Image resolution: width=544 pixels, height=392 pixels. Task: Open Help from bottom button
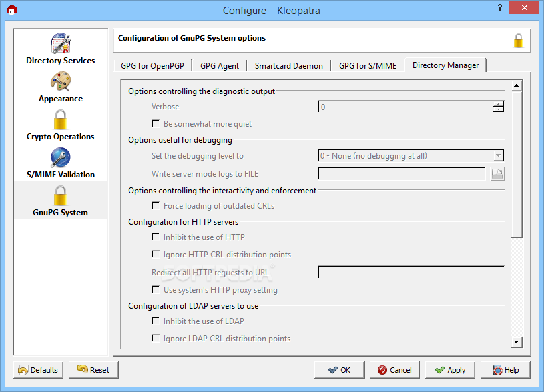505,370
